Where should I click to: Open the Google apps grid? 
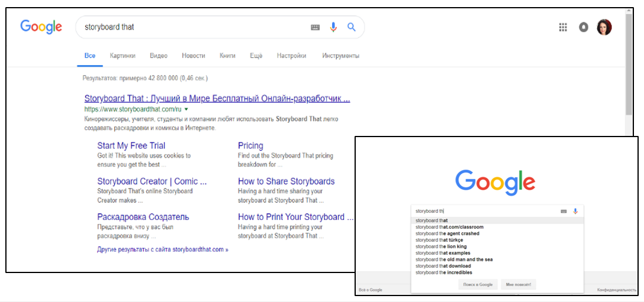pyautogui.click(x=563, y=28)
